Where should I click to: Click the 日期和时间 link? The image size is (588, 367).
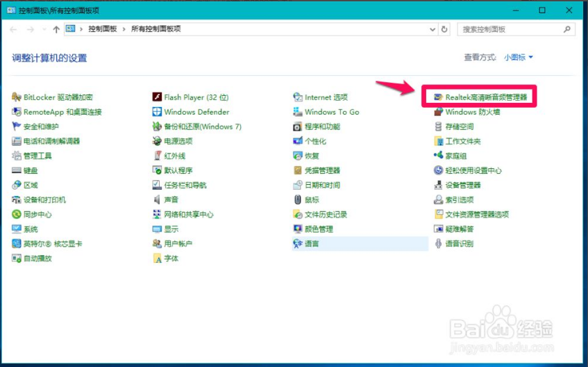[323, 185]
